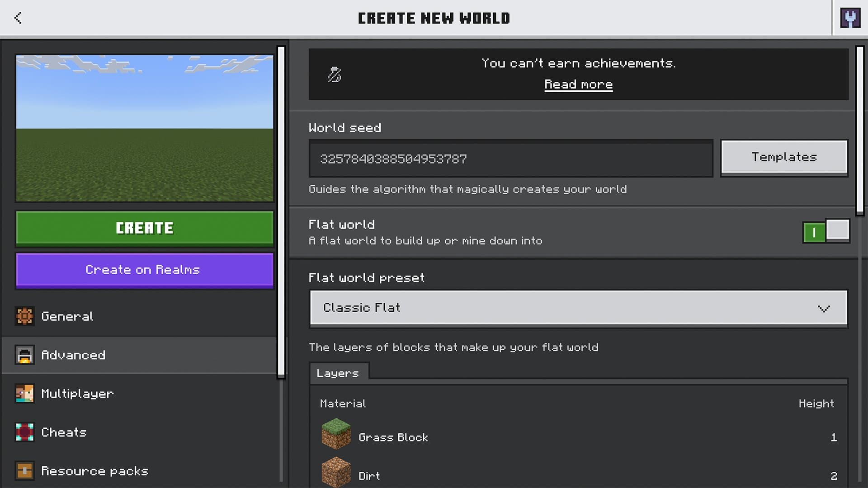
Task: Toggle the Flat world switch off
Action: (x=826, y=232)
